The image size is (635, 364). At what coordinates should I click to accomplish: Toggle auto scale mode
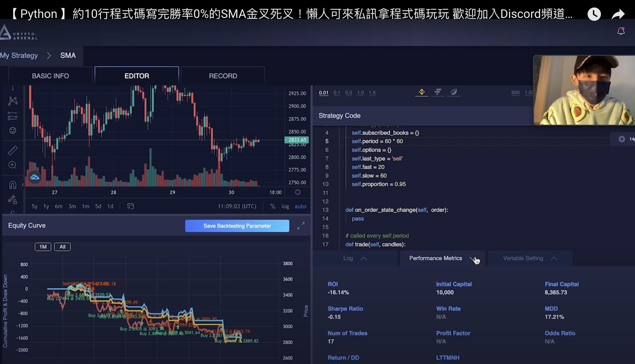(300, 206)
